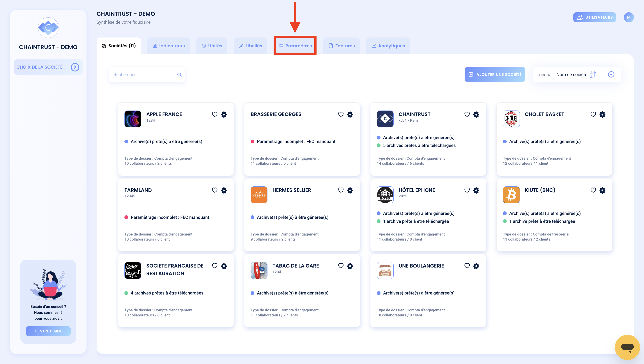The width and height of the screenshot is (644, 364).
Task: Click the TABAC DE LA GARE logo
Action: point(259,270)
